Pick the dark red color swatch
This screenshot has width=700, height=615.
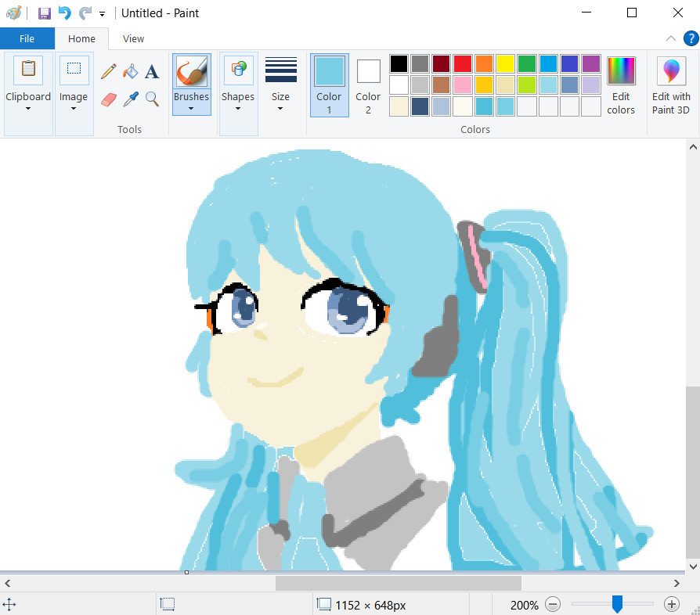coord(441,63)
